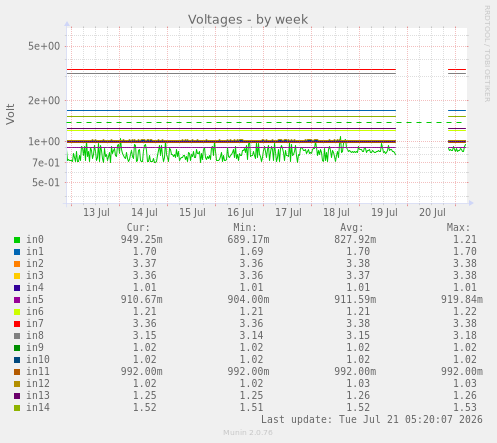Click the in8 max value 3.18
Screen dimensions: 497x443
[465, 336]
